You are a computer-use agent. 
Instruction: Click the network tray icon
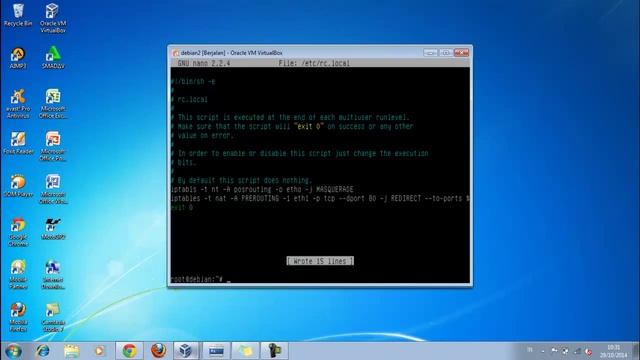[x=577, y=351]
